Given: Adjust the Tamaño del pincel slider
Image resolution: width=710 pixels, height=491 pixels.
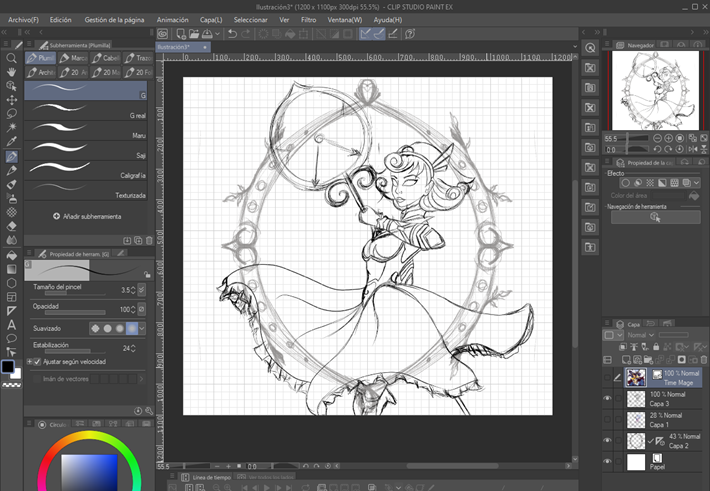Looking at the screenshot, I should pyautogui.click(x=75, y=294).
